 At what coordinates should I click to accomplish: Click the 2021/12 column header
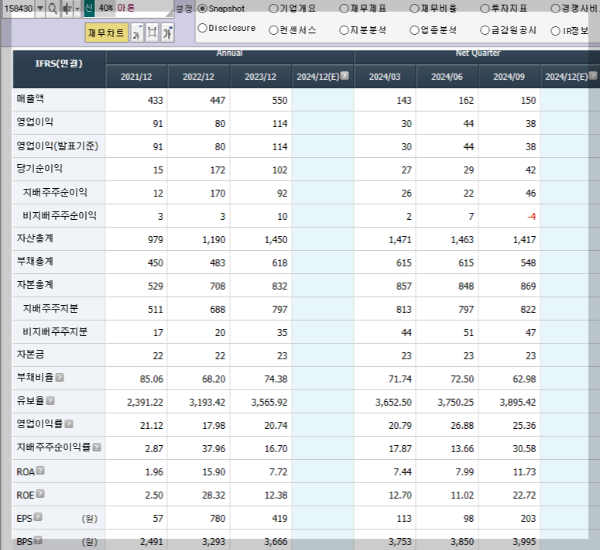tap(136, 77)
